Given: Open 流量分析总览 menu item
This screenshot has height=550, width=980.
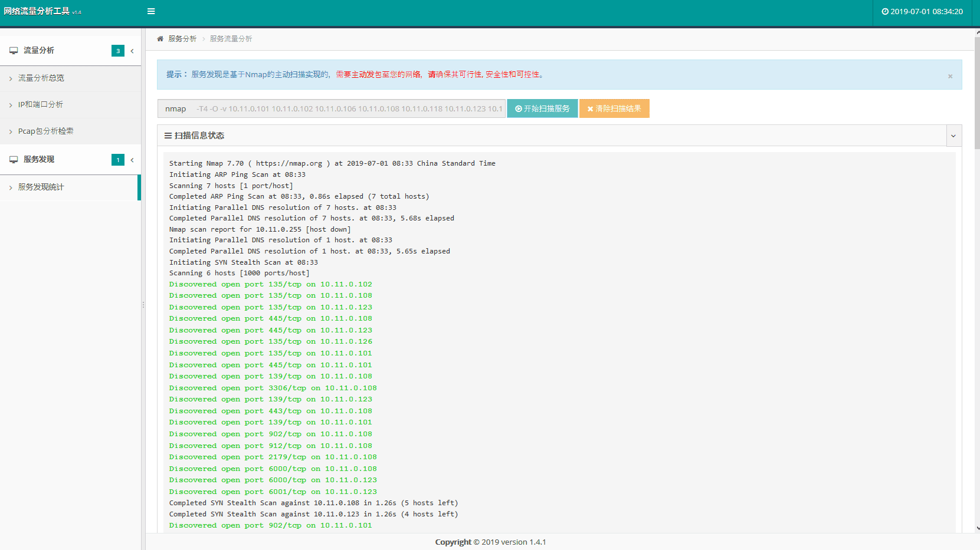Looking at the screenshot, I should tap(41, 78).
